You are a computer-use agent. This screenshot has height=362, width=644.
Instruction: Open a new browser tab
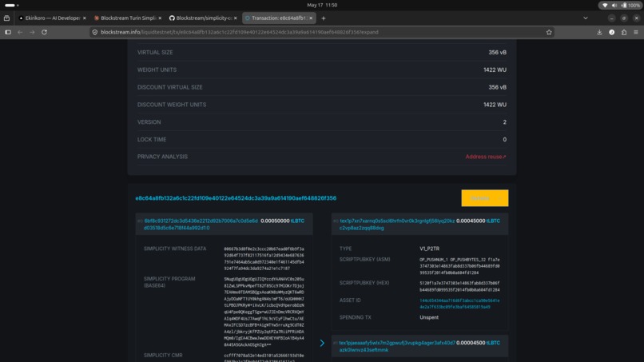tap(324, 18)
